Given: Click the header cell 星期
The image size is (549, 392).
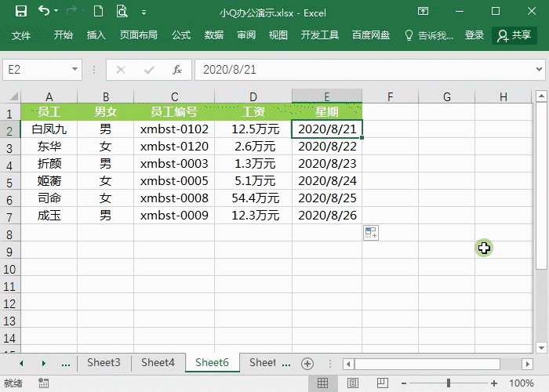Looking at the screenshot, I should pyautogui.click(x=327, y=112).
